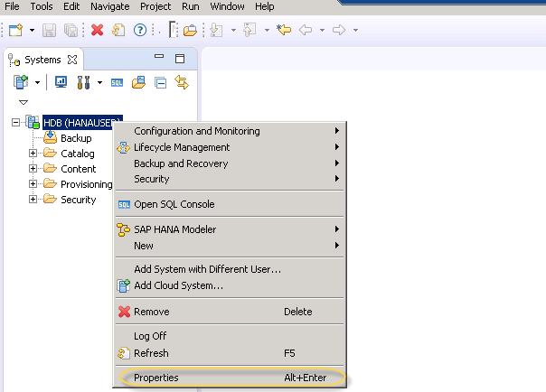546x392 pixels.
Task: Collapse the HDB (HANAUSER) tree node
Action: (15, 123)
